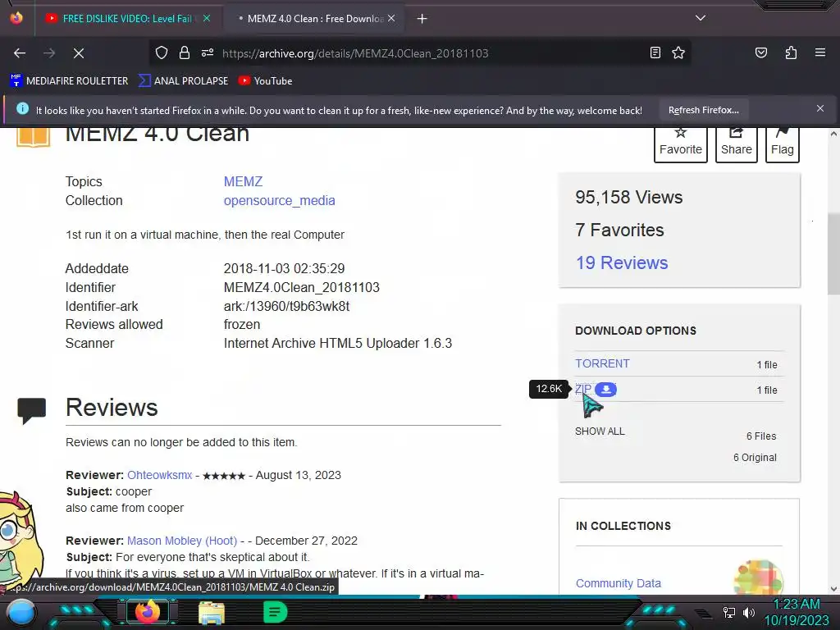
Task: Click the volume speaker tray icon
Action: pyautogui.click(x=749, y=612)
